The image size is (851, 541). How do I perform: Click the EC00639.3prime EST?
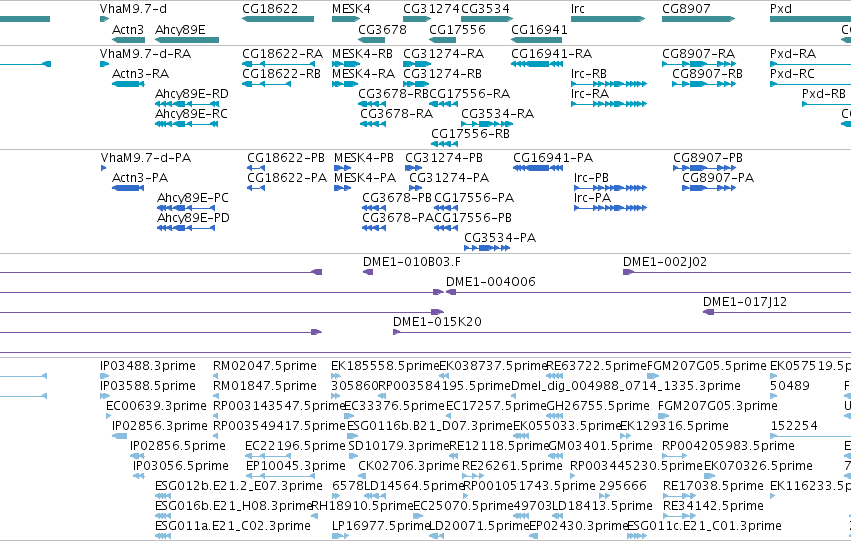109,417
